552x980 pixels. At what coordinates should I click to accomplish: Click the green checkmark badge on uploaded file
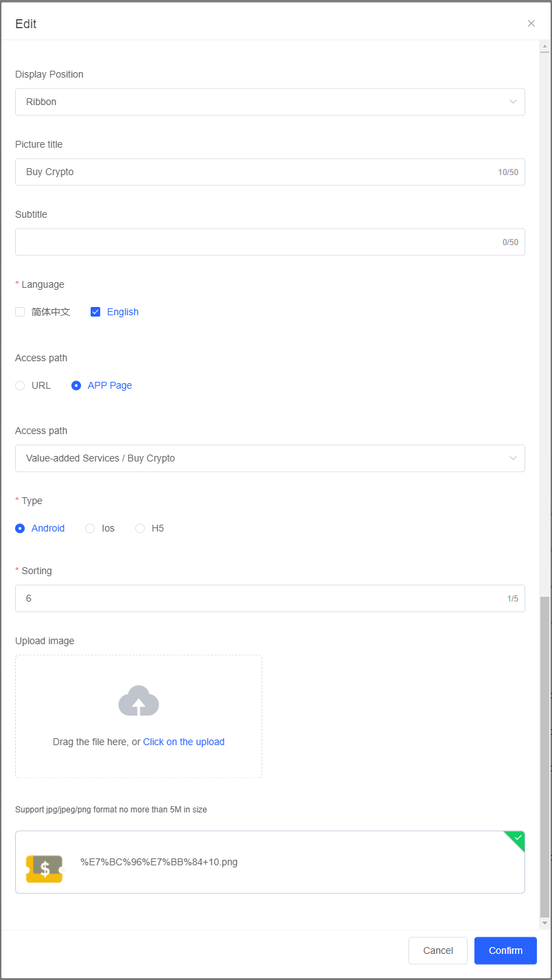[x=516, y=839]
